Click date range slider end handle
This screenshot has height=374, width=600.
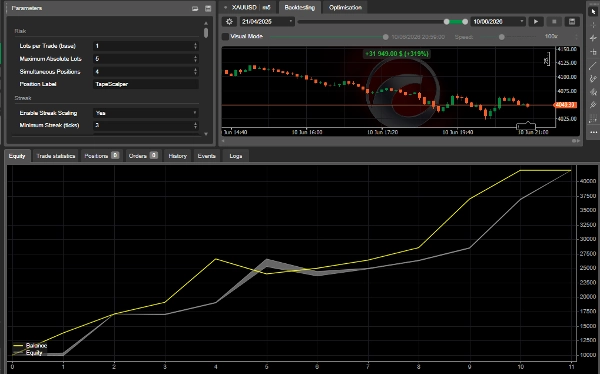pyautogui.click(x=465, y=22)
